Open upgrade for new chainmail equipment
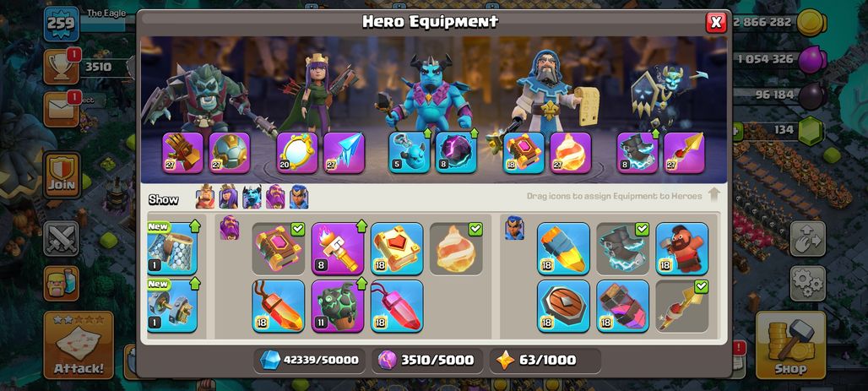 [x=172, y=248]
